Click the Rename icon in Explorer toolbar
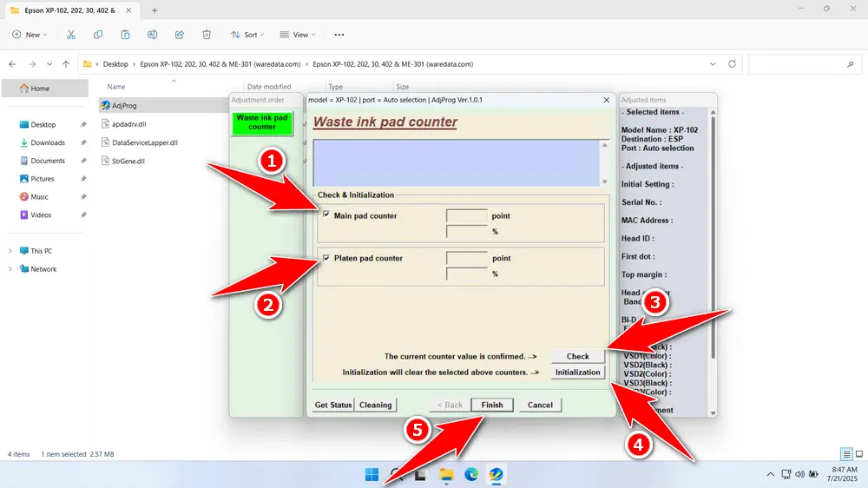Image resolution: width=868 pixels, height=488 pixels. 152,35
